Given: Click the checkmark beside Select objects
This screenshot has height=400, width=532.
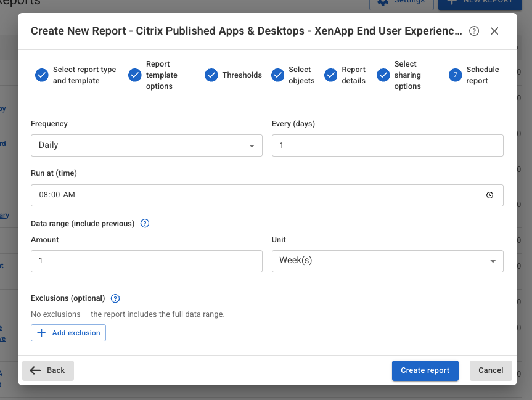Looking at the screenshot, I should click(x=277, y=75).
